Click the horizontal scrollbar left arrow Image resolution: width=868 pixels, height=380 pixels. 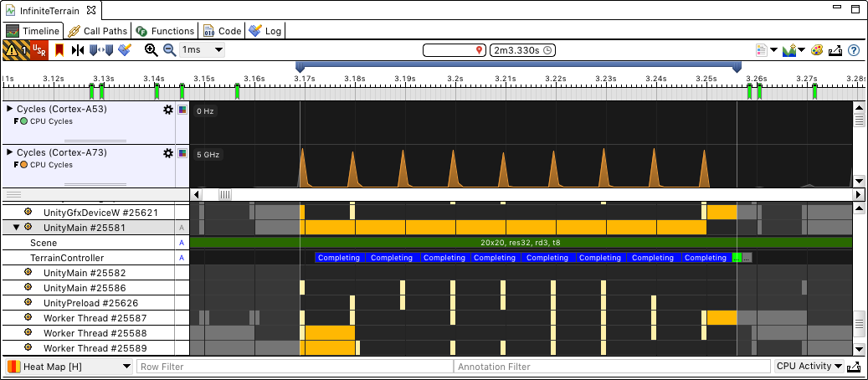coord(197,194)
